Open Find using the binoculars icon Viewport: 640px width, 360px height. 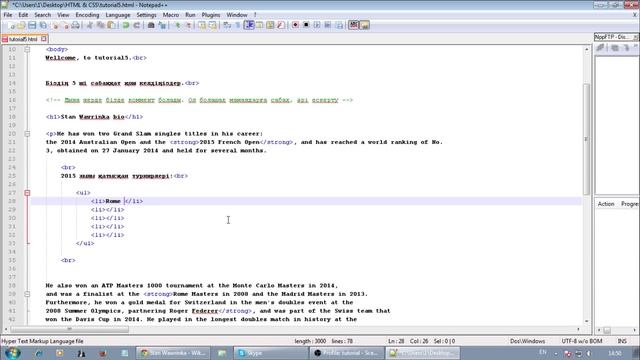tap(151, 25)
